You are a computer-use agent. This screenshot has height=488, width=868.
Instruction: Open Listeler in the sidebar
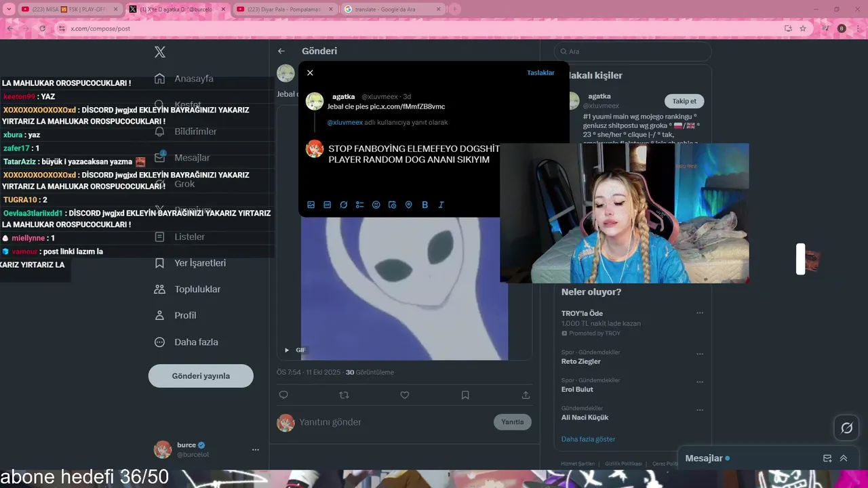pyautogui.click(x=180, y=237)
